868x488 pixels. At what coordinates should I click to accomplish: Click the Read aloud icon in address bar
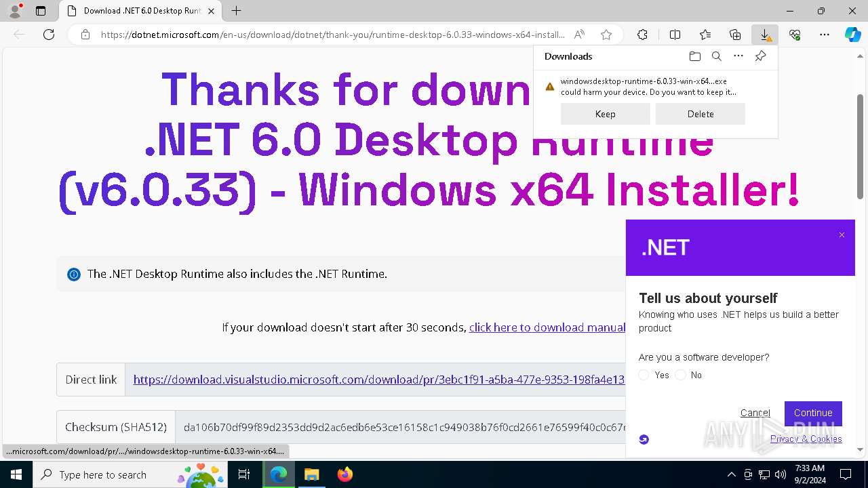click(579, 35)
